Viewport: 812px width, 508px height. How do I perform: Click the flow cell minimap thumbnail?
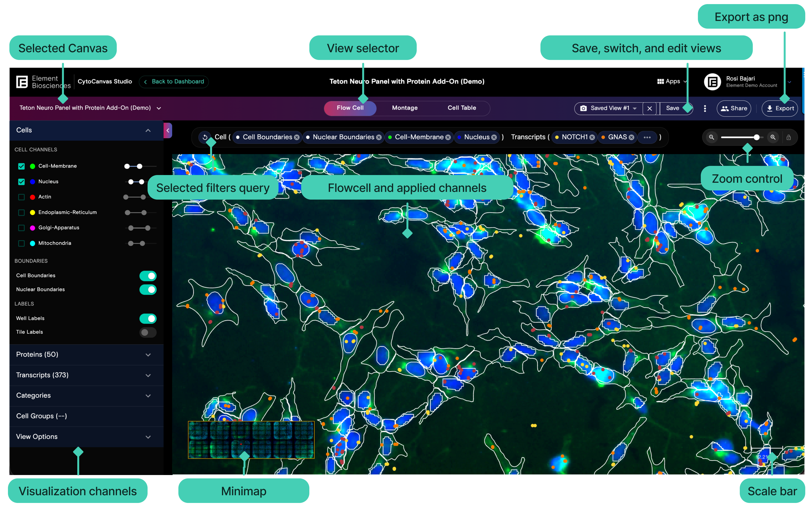[x=251, y=439]
